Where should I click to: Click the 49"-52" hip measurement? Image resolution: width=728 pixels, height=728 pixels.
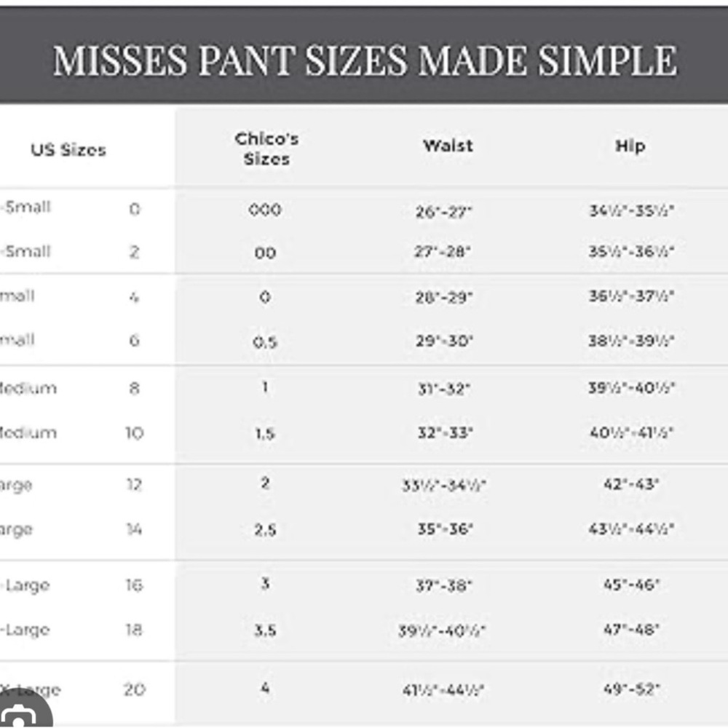[x=631, y=689]
